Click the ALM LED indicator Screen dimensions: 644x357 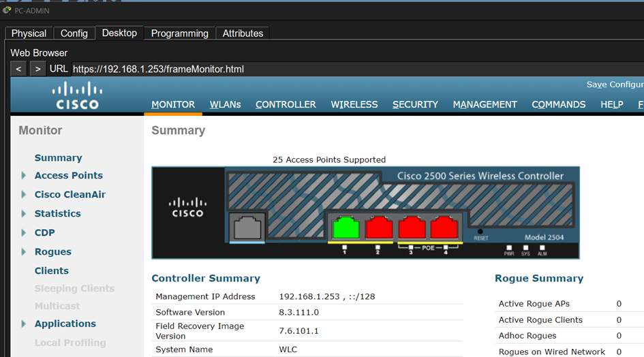pyautogui.click(x=542, y=248)
